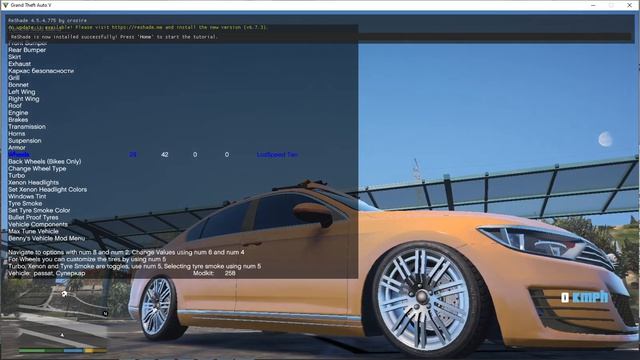The height and width of the screenshot is (360, 640).
Task: Pick the Suspension entry
Action: pyautogui.click(x=24, y=140)
